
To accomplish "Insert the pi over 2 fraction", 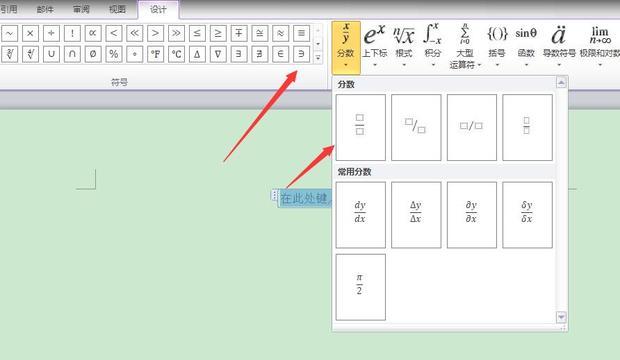I will (360, 287).
